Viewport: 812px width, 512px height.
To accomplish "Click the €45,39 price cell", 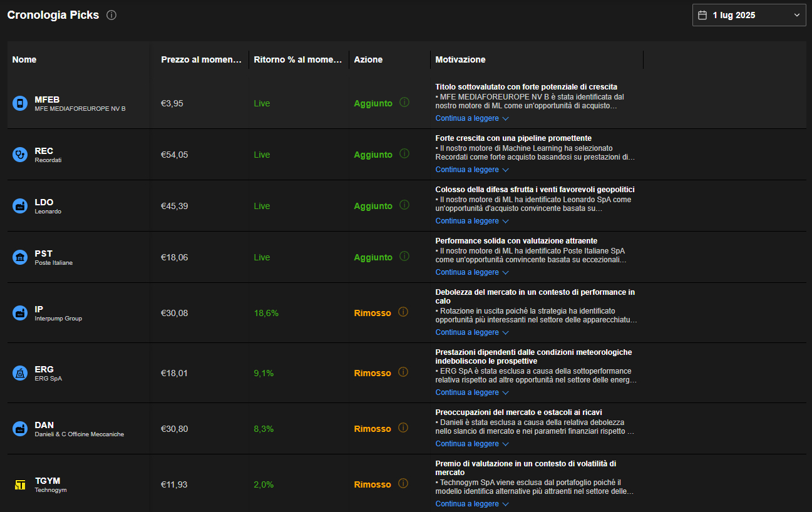I will (x=175, y=206).
